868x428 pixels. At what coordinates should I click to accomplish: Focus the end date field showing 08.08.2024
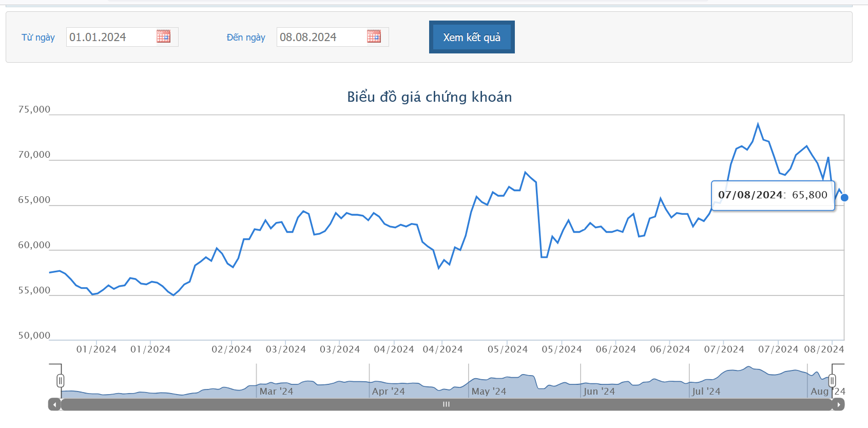click(321, 37)
